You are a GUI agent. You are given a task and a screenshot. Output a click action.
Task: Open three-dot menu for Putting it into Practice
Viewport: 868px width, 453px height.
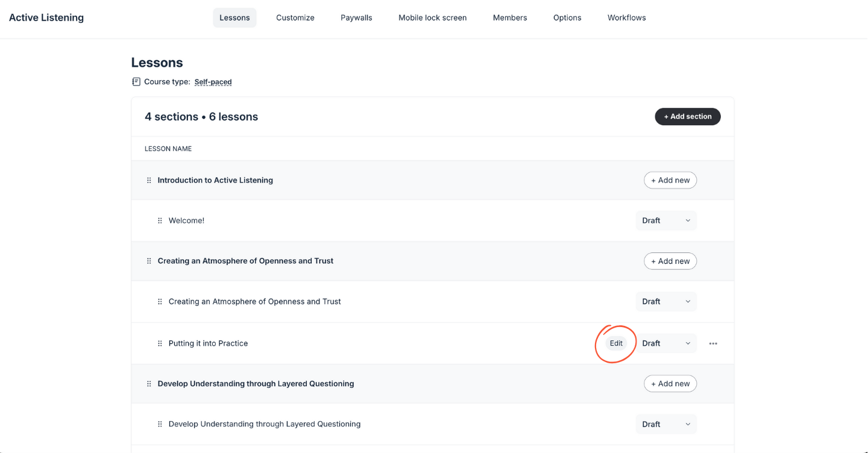click(x=713, y=343)
